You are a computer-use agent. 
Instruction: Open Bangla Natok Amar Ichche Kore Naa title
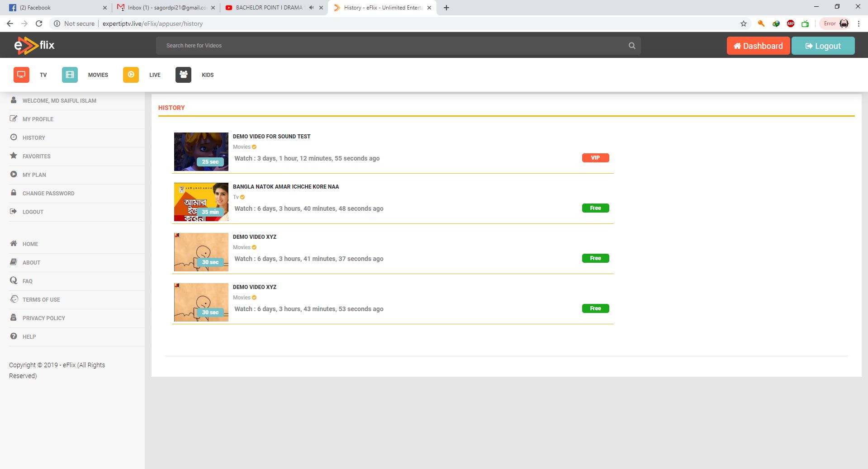[286, 187]
